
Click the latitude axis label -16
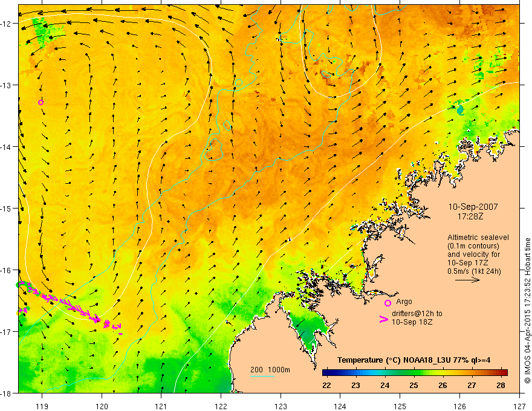click(7, 270)
